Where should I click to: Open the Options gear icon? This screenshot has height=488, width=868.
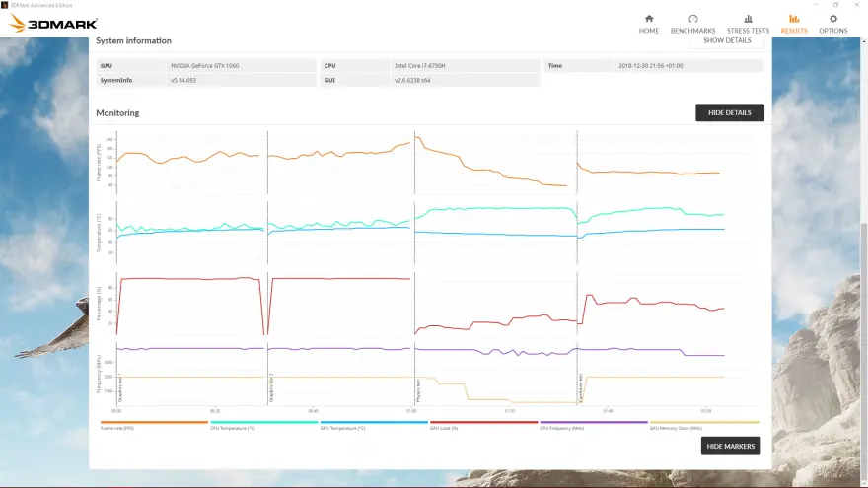[832, 19]
